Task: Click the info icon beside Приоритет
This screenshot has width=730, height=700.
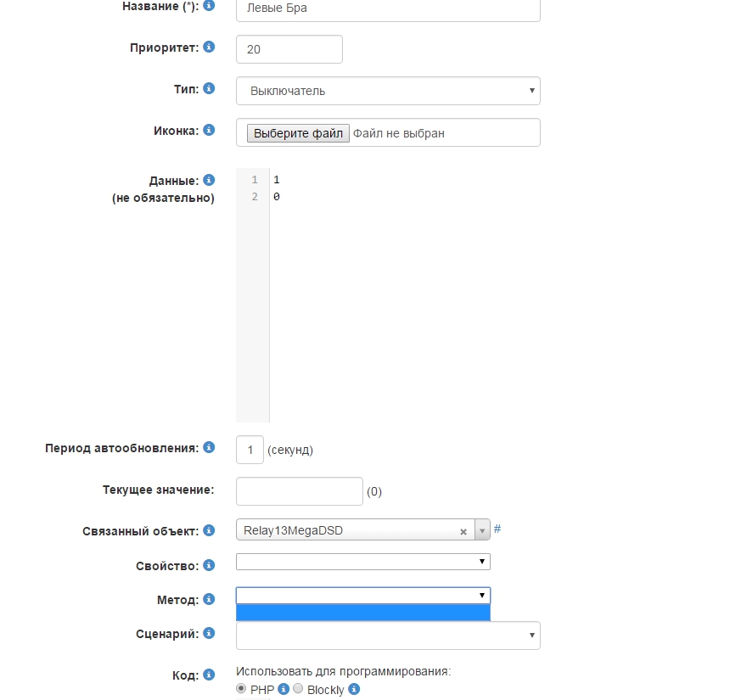Action: [x=209, y=47]
